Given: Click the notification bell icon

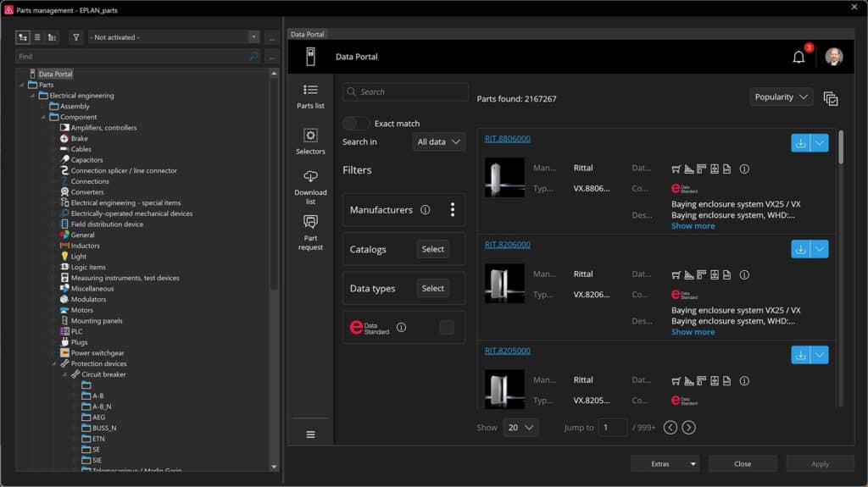Looking at the screenshot, I should point(798,57).
